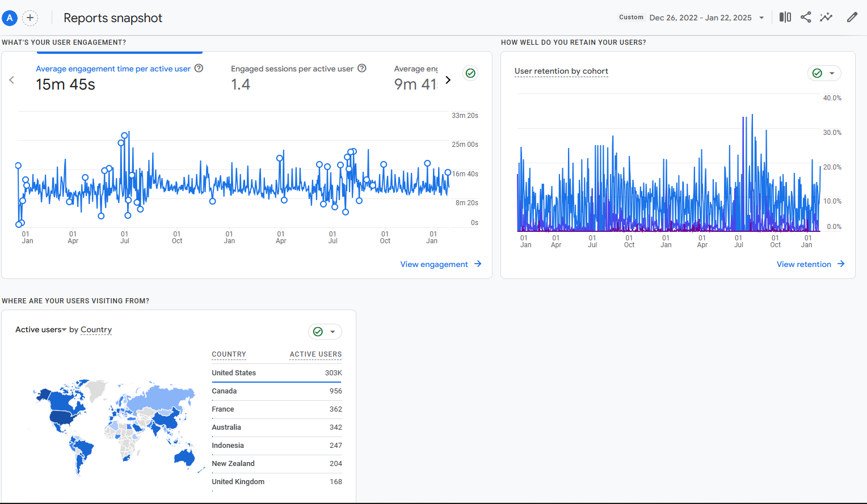
Task: Share this report via share icon
Action: click(805, 18)
